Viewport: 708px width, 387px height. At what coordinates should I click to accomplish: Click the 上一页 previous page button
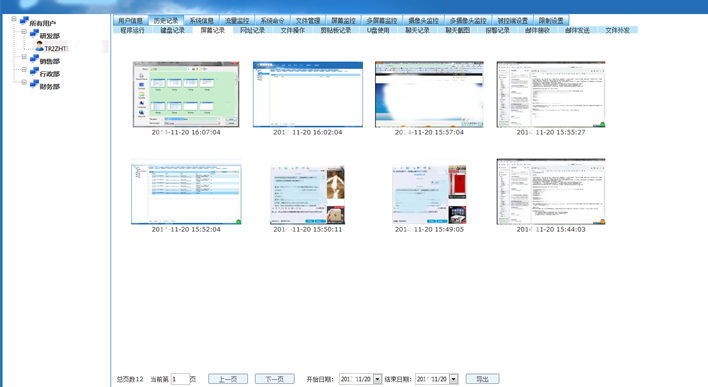click(x=228, y=379)
